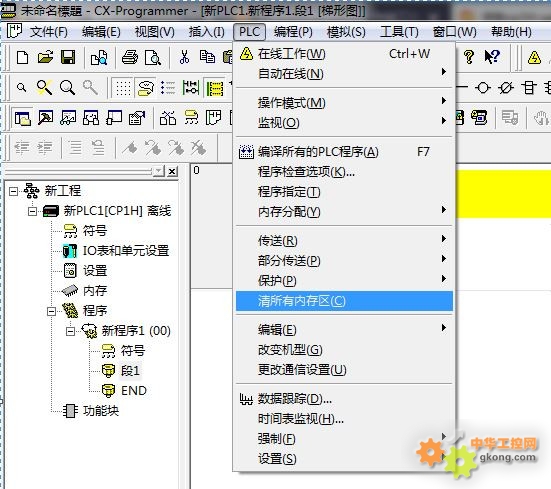Click the find in project binoculars icon
The width and height of the screenshot is (551, 489).
pyautogui.click(x=168, y=118)
